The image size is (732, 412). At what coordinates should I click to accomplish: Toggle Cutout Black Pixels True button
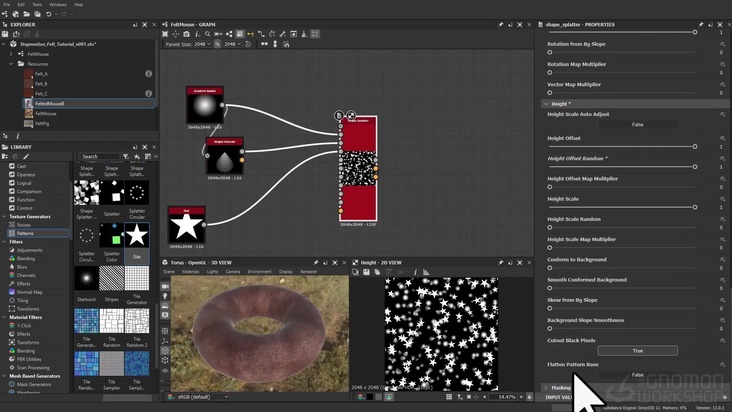[638, 350]
